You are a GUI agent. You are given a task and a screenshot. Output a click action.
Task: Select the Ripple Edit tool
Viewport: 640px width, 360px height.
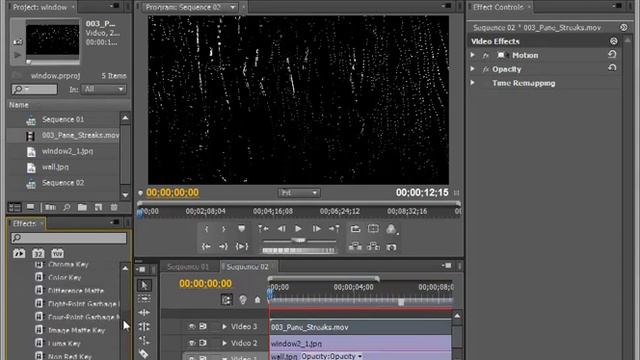(144, 313)
